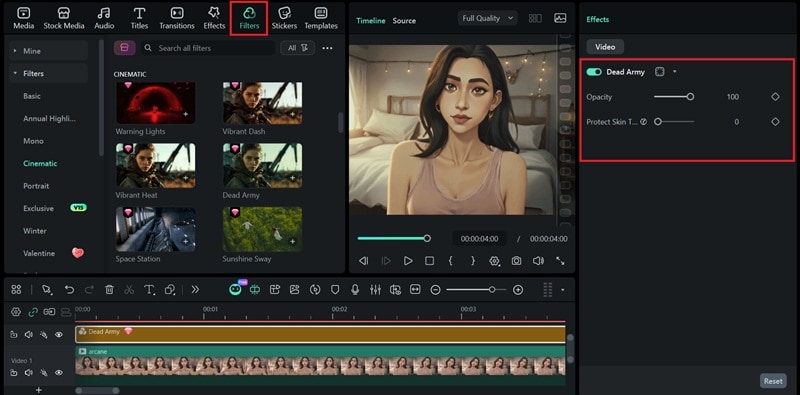Take a snapshot with the camera icon
The width and height of the screenshot is (800, 395).
coord(516,261)
